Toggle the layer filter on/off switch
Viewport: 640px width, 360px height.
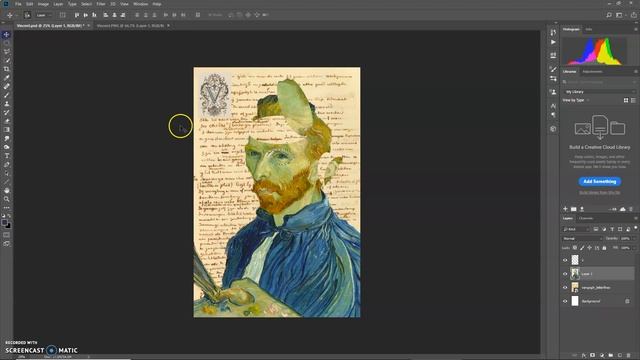[x=636, y=228]
